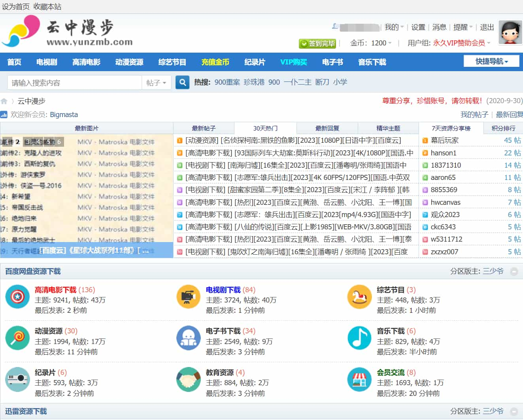Viewport: 523px width, 420px height.
Task: Select slide 2 in image slideshow
Action: [17, 142]
